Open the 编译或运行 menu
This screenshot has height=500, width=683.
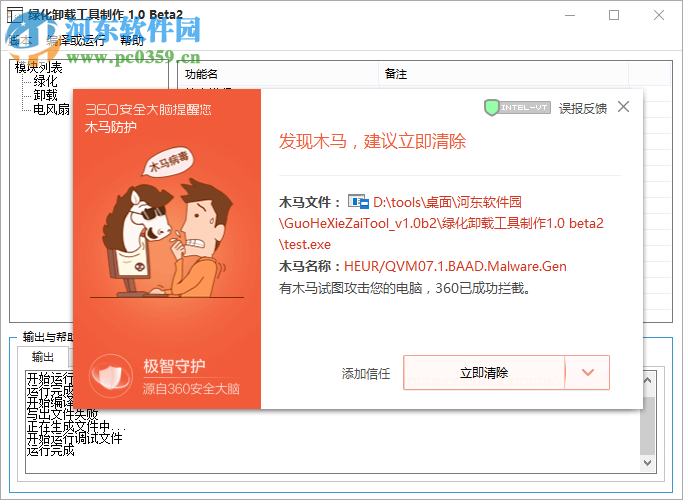(76, 41)
